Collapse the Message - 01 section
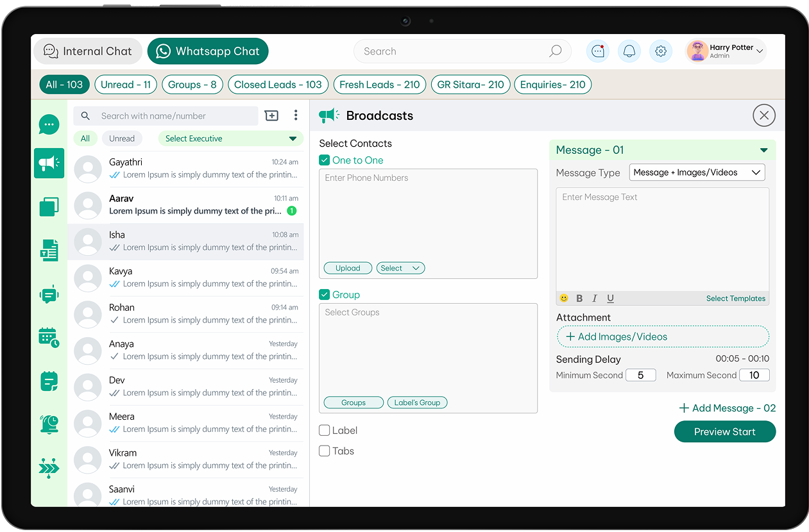 763,150
